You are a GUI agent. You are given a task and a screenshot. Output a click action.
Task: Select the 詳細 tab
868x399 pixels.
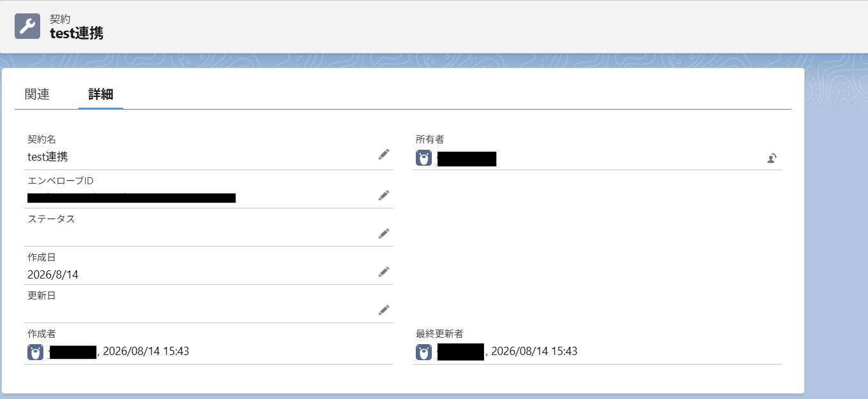tap(101, 94)
